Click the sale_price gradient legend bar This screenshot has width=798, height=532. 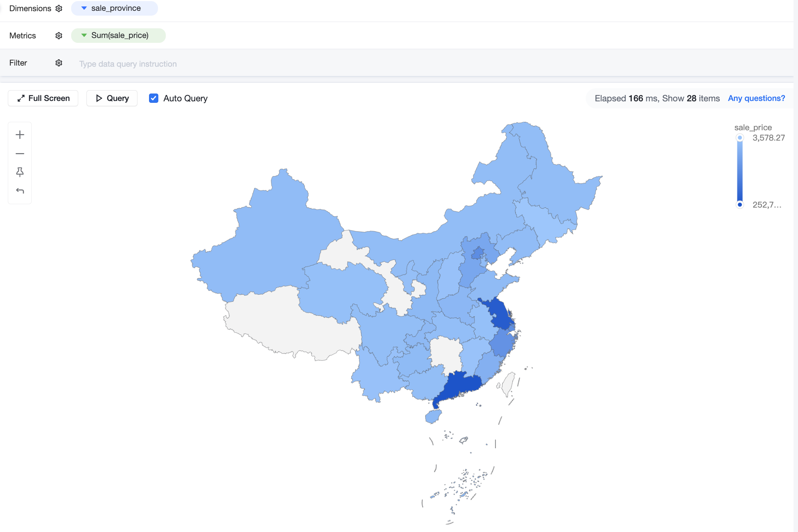pos(740,171)
